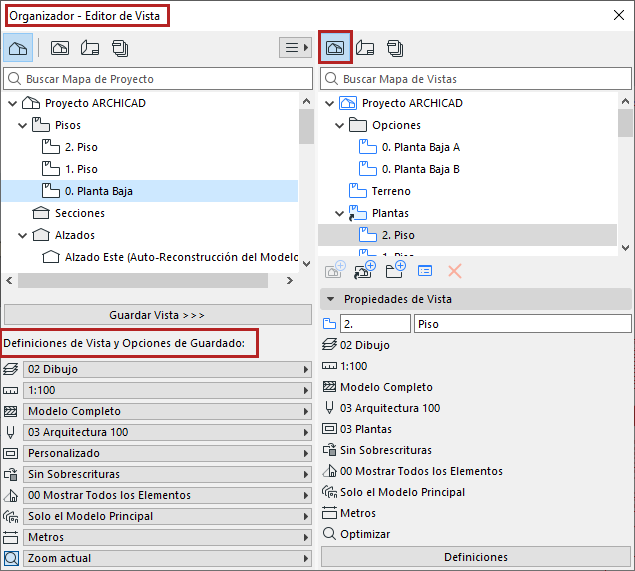Collapse the Plantas clone folder
The width and height of the screenshot is (635, 571).
(340, 213)
